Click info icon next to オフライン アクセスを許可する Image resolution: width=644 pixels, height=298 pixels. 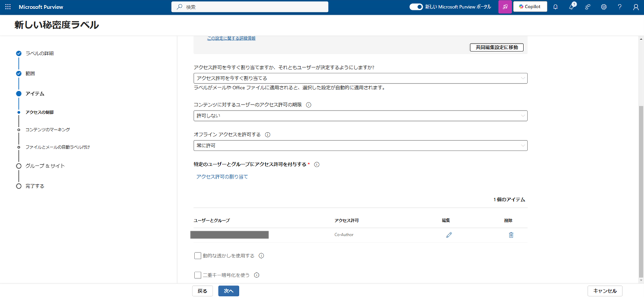click(x=267, y=135)
